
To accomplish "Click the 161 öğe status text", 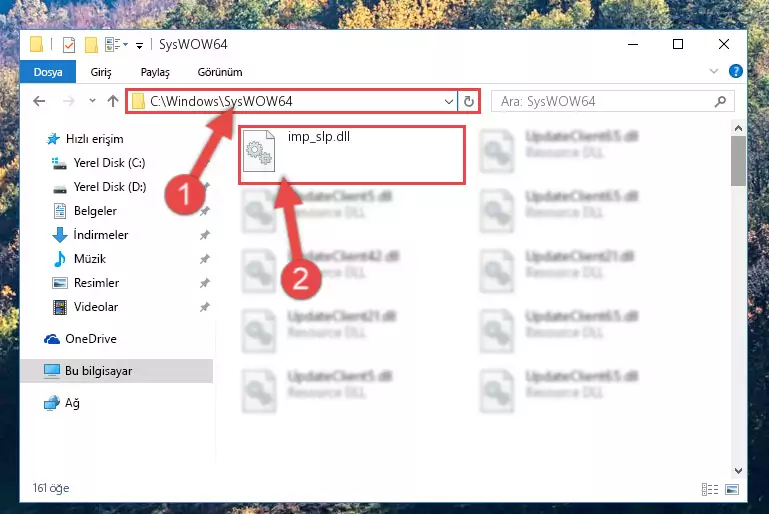I will pyautogui.click(x=51, y=488).
